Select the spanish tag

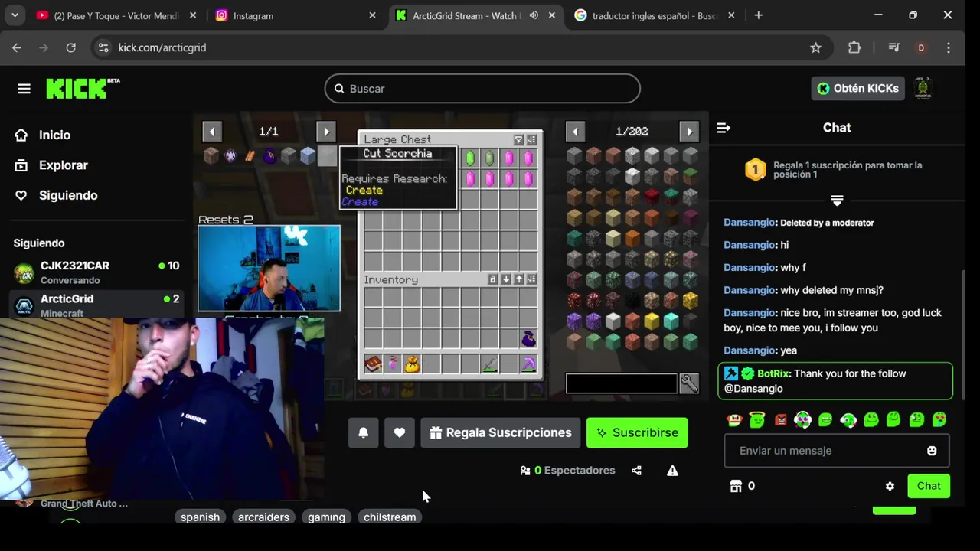pos(200,517)
